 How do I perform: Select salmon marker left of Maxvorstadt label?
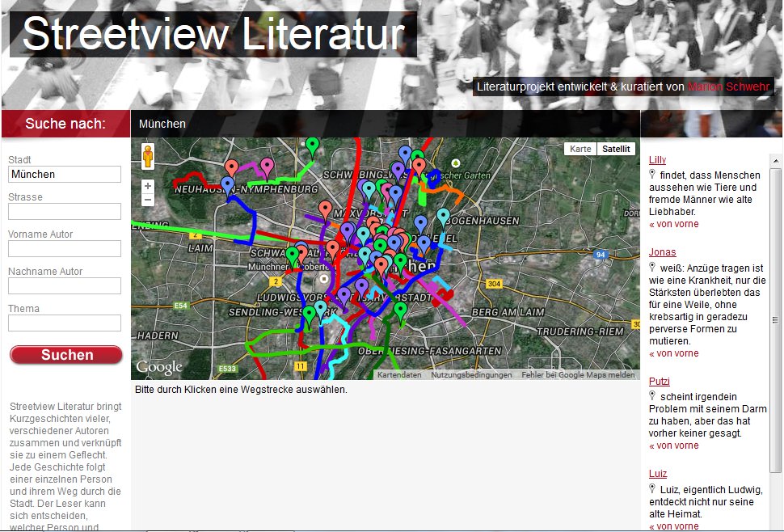tap(325, 210)
